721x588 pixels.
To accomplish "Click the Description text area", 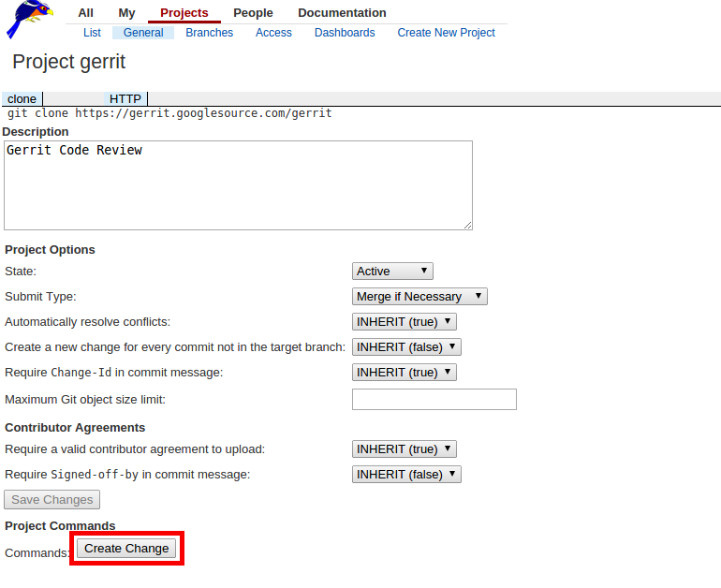I will [238, 185].
